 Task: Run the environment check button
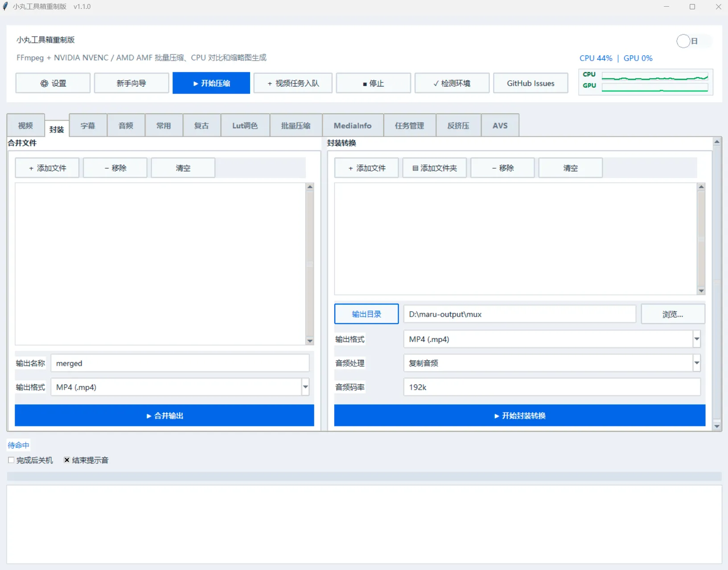point(452,83)
